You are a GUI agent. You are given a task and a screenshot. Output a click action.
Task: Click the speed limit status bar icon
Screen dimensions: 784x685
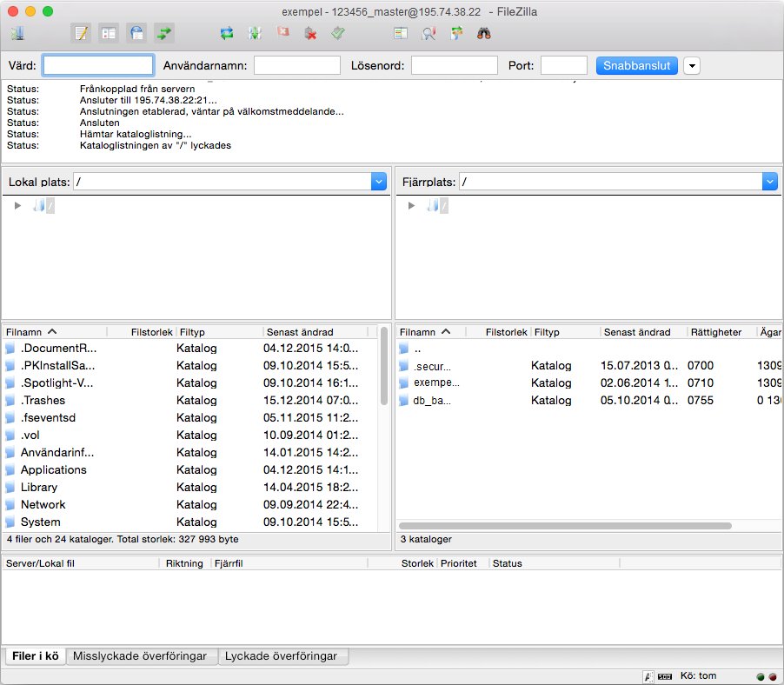(665, 676)
